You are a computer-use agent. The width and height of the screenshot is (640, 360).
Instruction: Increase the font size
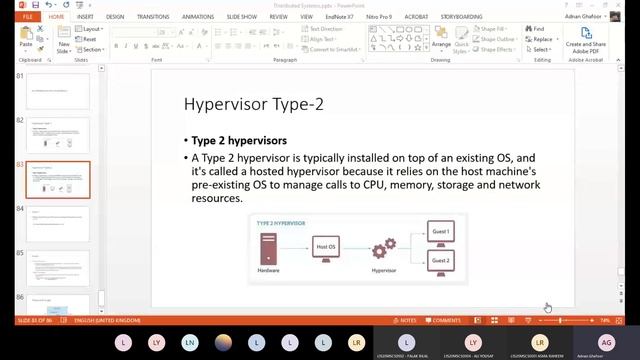pyautogui.click(x=181, y=32)
